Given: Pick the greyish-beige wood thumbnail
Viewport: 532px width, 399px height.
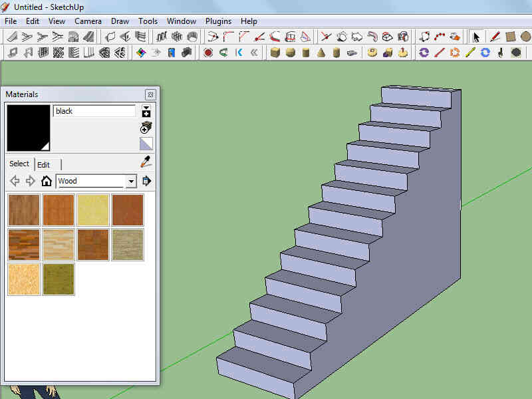Looking at the screenshot, I should [128, 245].
